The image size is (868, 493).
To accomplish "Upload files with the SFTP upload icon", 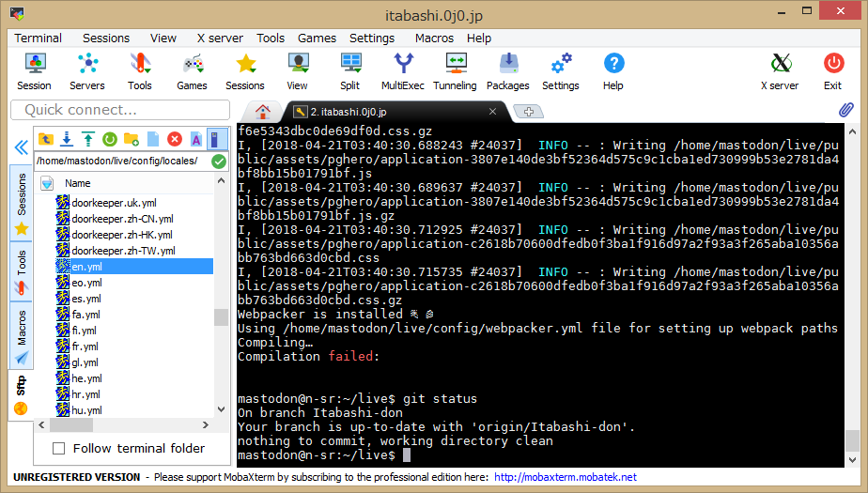I will 88,139.
